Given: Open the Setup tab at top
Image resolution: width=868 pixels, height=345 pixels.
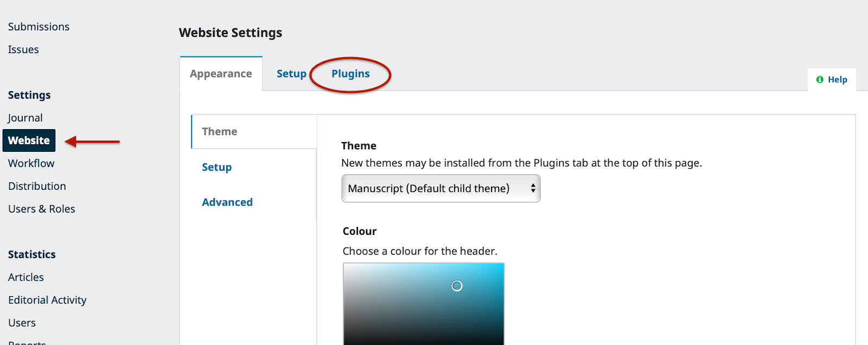Looking at the screenshot, I should pos(291,74).
